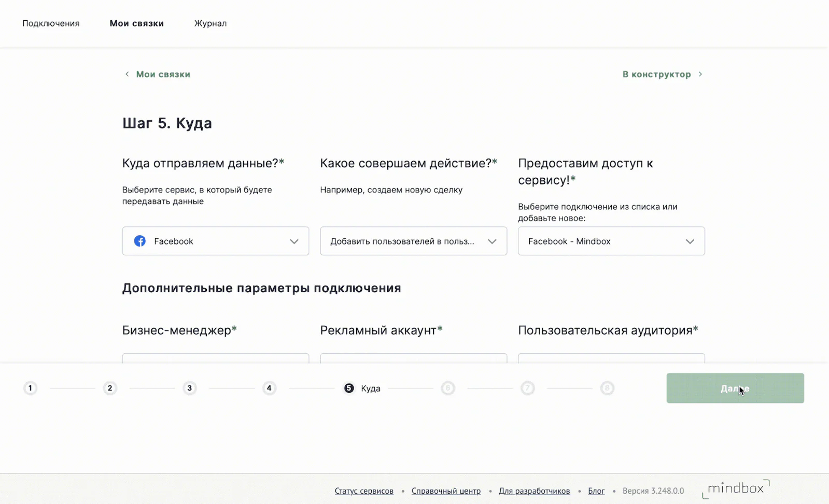Go to step 2 in the stepper

110,388
